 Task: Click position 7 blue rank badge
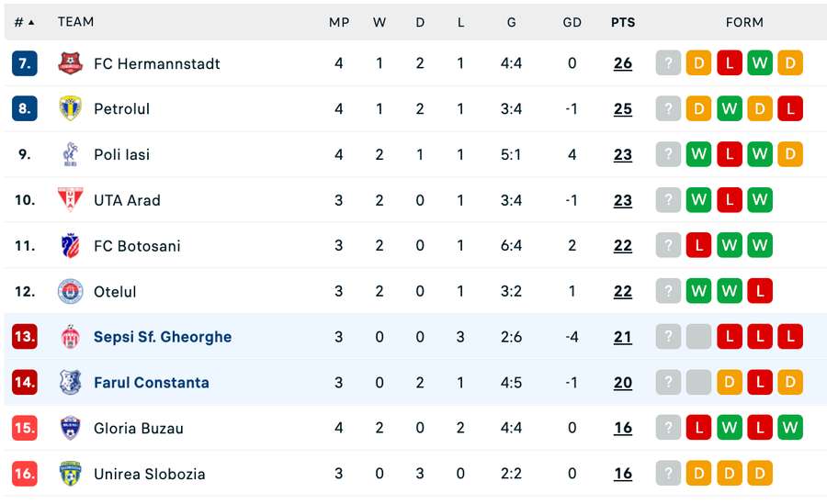click(24, 63)
